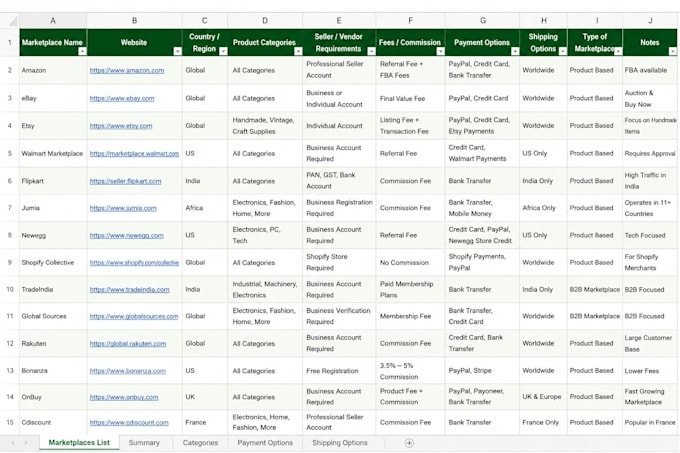Open the bonanza.com hyperlink
This screenshot has height=453, width=680.
[x=128, y=371]
